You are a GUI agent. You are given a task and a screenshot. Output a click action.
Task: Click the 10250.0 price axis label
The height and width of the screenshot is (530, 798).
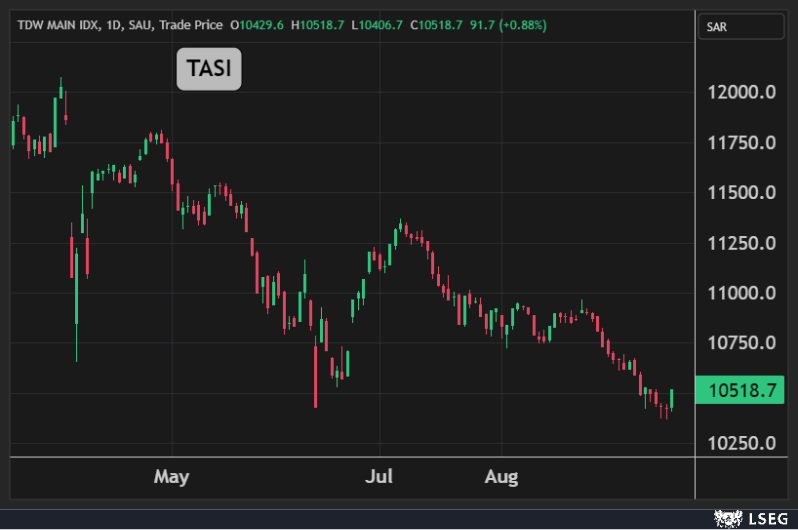(x=743, y=443)
